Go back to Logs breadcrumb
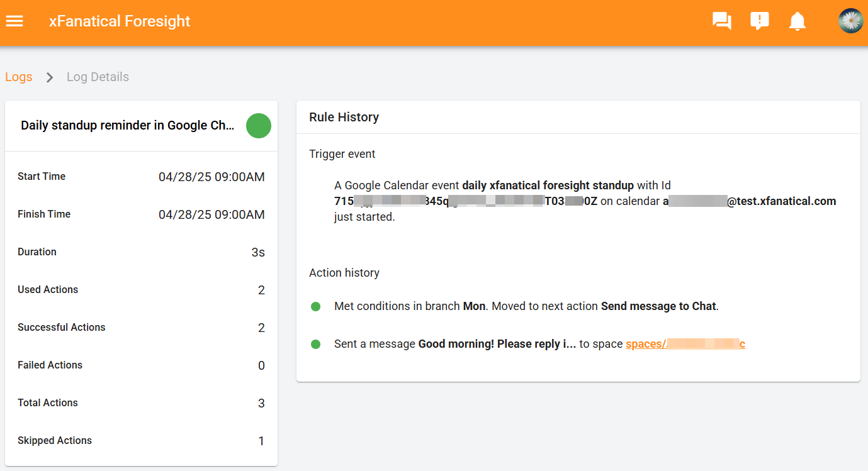868x471 pixels. 19,77
